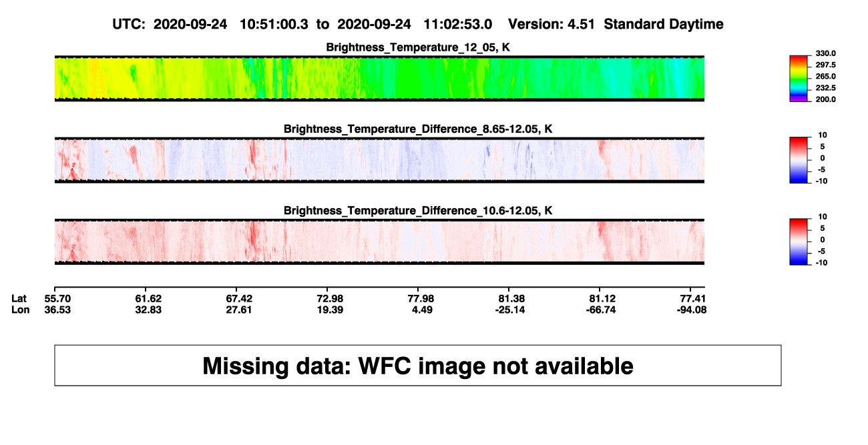The width and height of the screenshot is (868, 445).
Task: Click the '265.0' color scale value
Action: [x=826, y=77]
